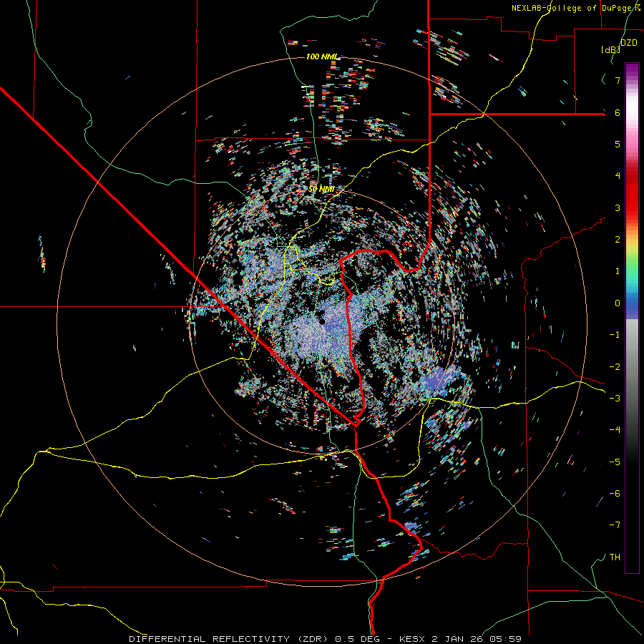
Task: Click the -7 dB value on color scale
Action: tap(615, 525)
